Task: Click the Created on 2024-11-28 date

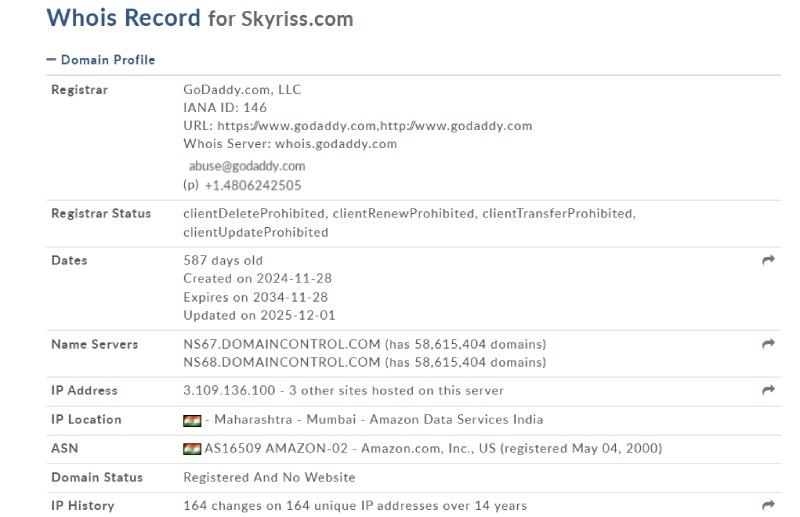Action: [x=257, y=279]
